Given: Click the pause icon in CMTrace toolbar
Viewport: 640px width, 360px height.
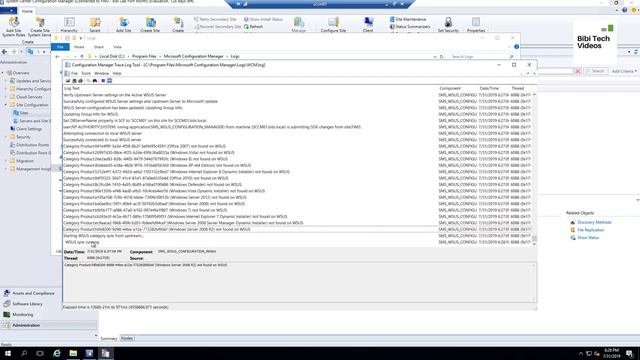Looking at the screenshot, I should click(103, 81).
